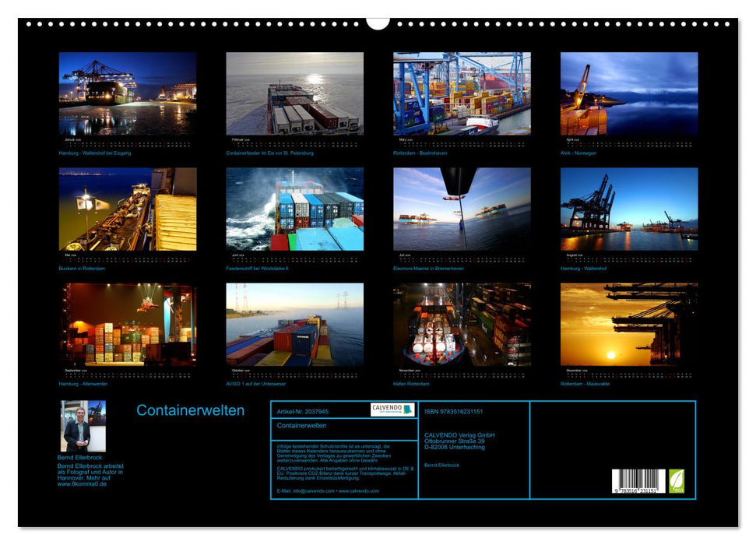Select the Containerwelten title text
This screenshot has width=756, height=545.
pos(189,411)
